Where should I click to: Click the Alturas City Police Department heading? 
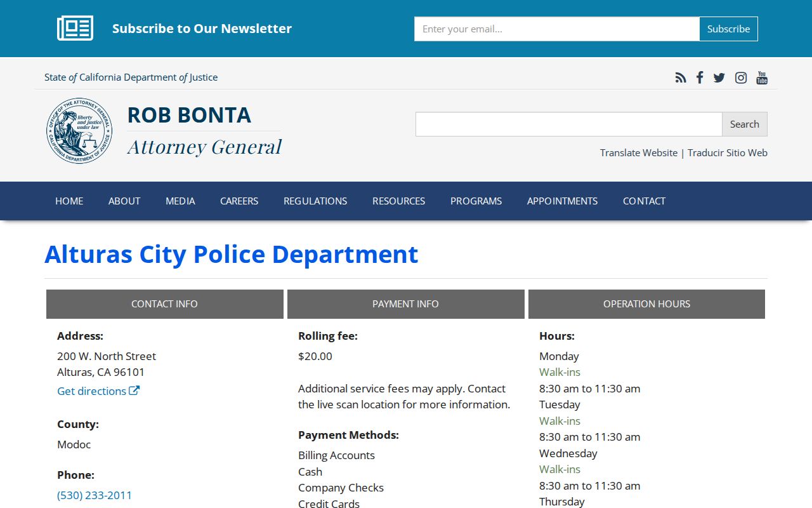(232, 254)
